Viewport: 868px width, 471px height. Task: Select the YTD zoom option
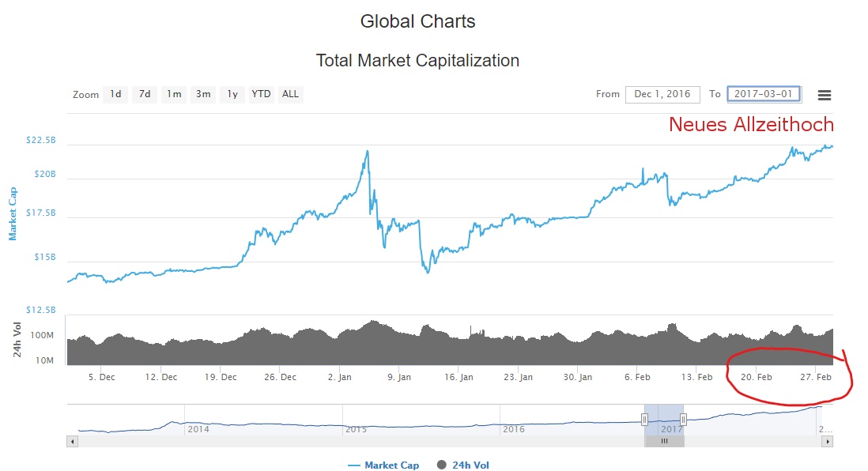(x=261, y=94)
